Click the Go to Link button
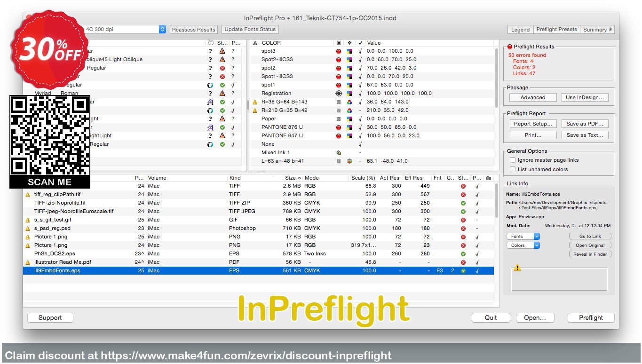 coord(590,237)
